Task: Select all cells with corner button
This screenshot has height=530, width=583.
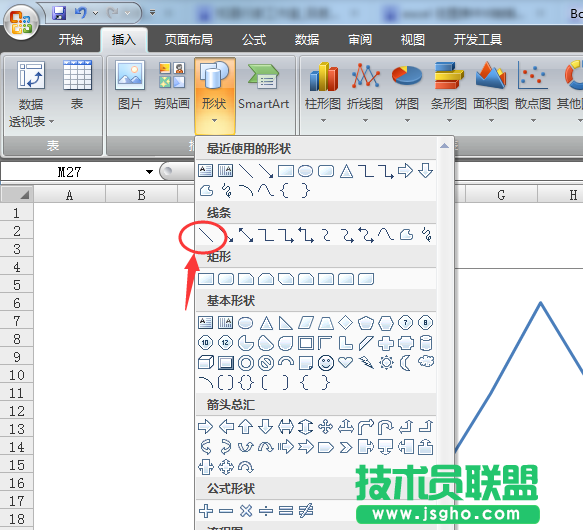Action: tap(17, 194)
